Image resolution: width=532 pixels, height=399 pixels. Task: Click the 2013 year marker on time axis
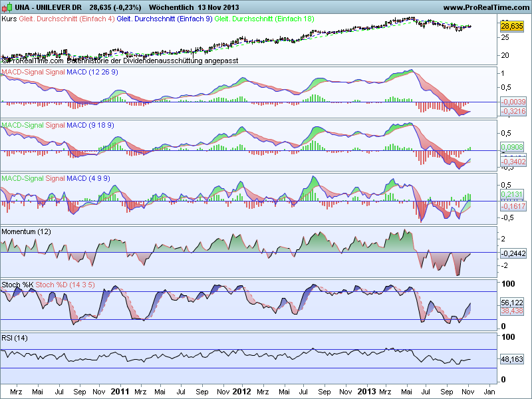366,392
